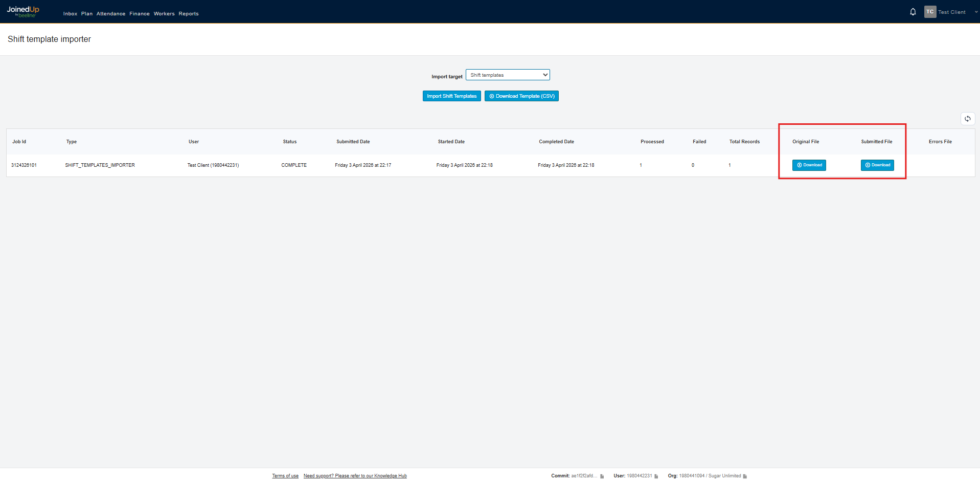Download the Original File for job 3124326101
Screen dimensions: 980x483
click(809, 165)
